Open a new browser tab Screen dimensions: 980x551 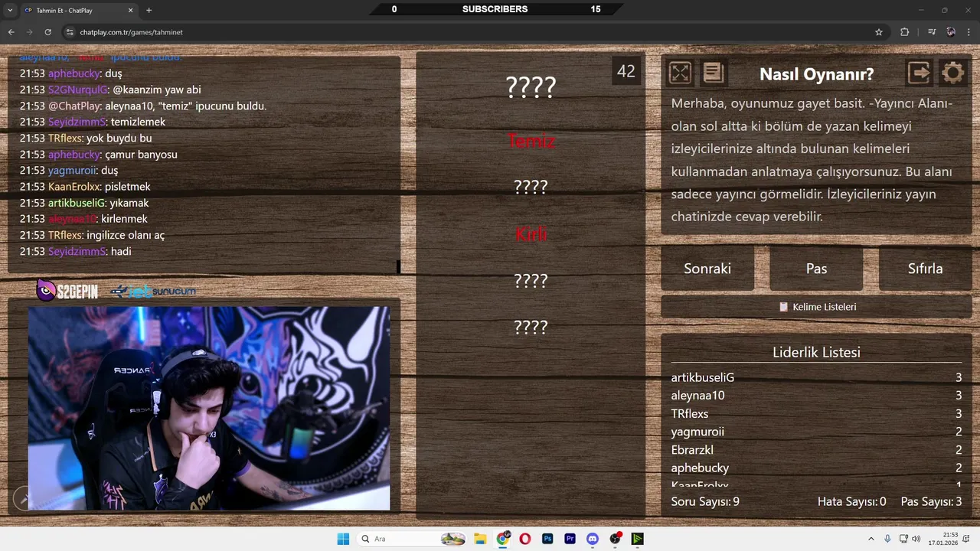tap(149, 10)
